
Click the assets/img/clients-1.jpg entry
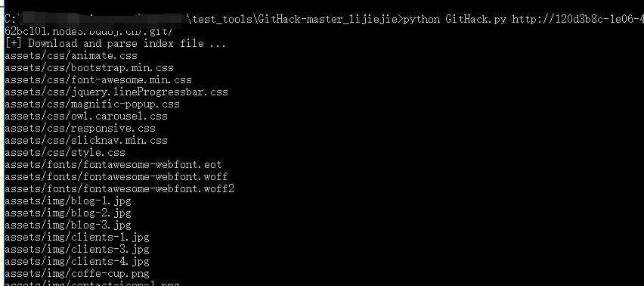click(77, 237)
